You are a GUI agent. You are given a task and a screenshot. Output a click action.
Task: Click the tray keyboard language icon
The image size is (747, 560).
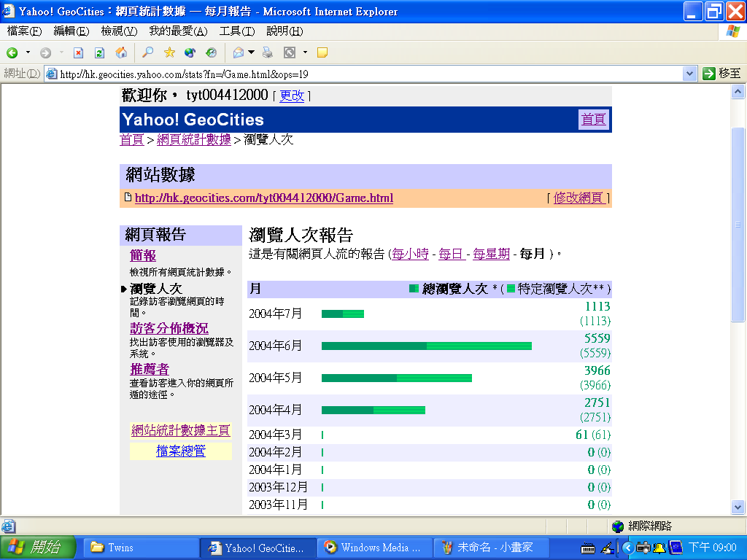point(588,548)
